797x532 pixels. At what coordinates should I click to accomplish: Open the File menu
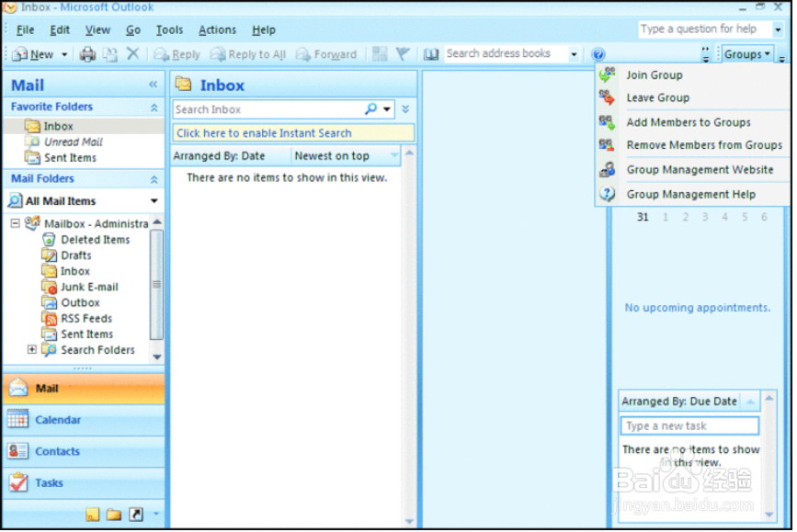pyautogui.click(x=25, y=30)
